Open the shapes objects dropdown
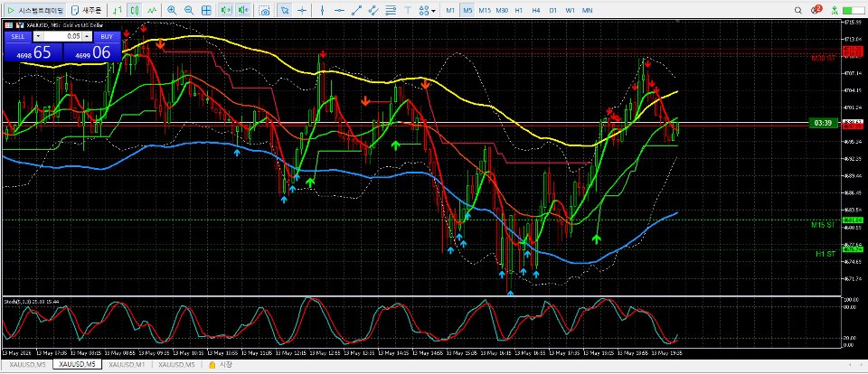The width and height of the screenshot is (868, 374). (x=427, y=10)
